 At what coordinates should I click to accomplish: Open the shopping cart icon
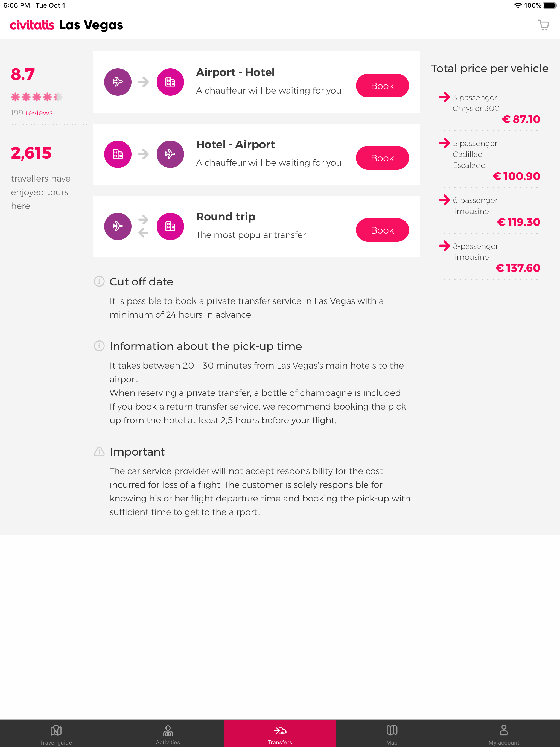(543, 25)
